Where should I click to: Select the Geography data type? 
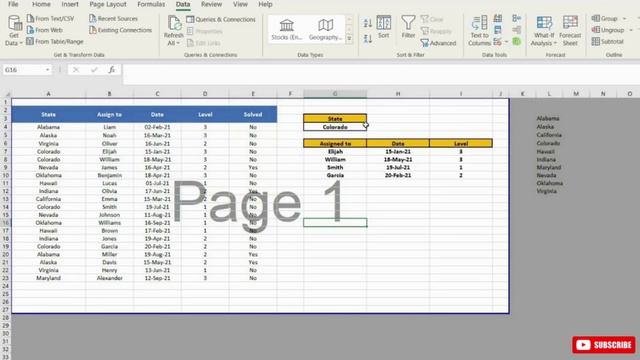[x=325, y=29]
